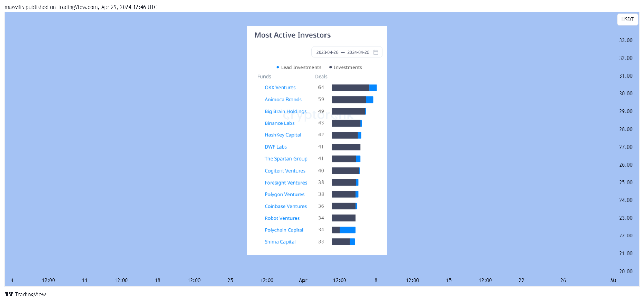Viewport: 644px width, 302px height.
Task: Click the HashKey Capital deals bar
Action: [346, 135]
